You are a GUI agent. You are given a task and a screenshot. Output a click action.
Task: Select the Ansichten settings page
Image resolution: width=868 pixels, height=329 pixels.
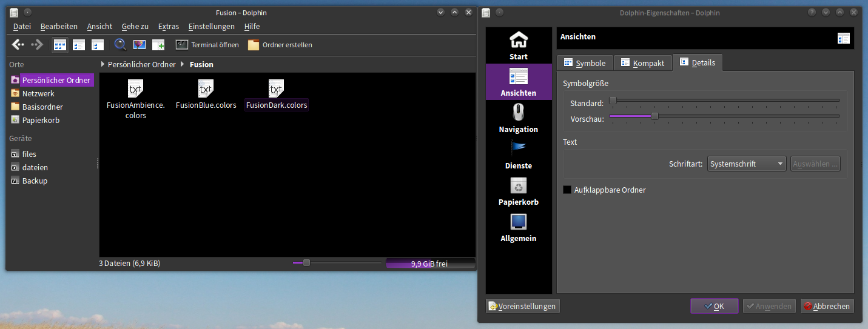(x=519, y=82)
